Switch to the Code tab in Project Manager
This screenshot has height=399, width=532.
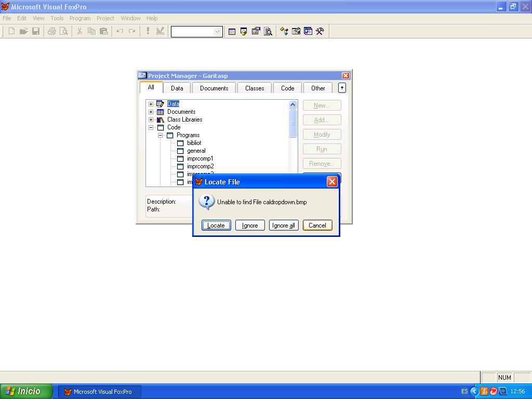288,88
